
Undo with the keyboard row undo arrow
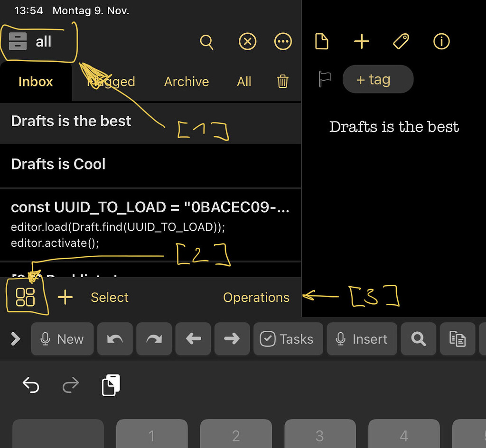31,385
